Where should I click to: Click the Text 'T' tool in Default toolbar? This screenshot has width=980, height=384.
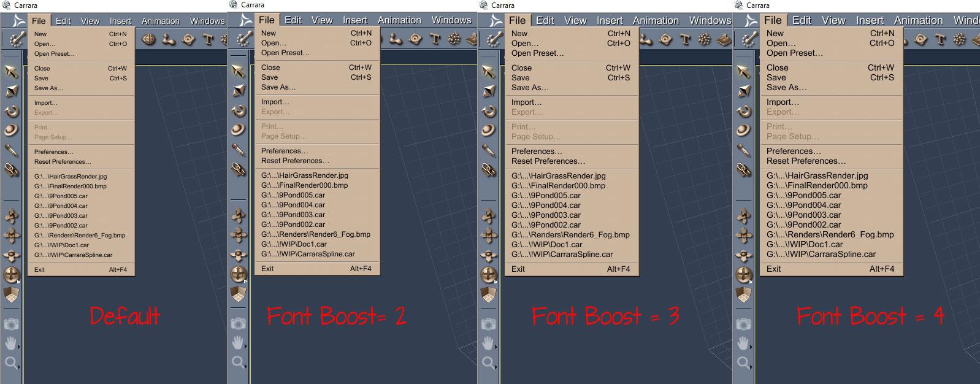click(x=208, y=40)
